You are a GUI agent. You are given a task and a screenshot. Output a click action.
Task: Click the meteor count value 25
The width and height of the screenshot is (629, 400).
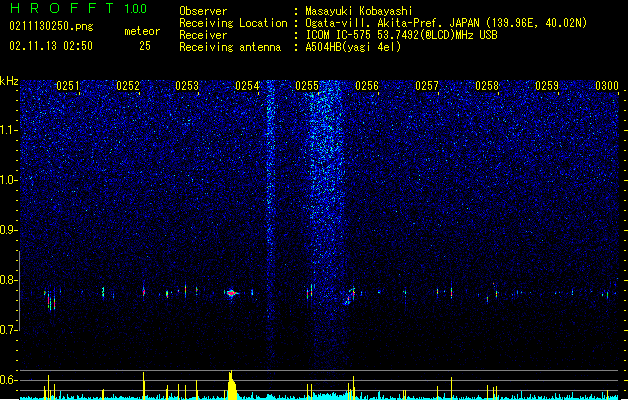tap(145, 46)
